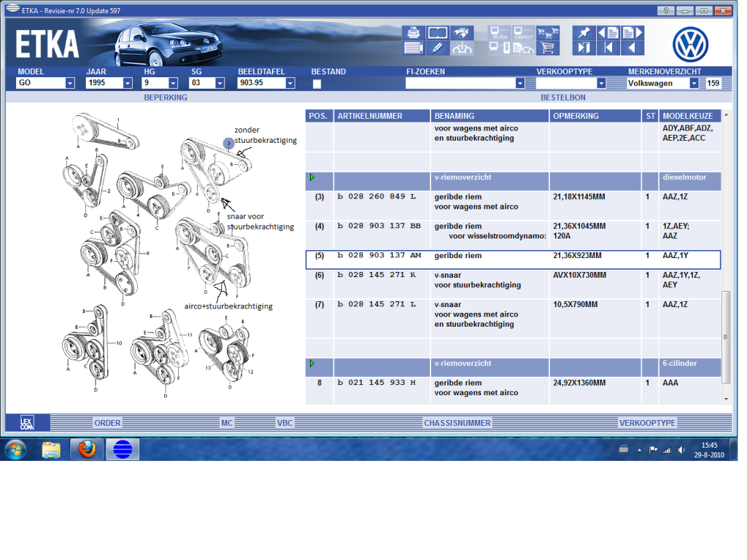Click the document with car icon
Image resolution: width=747 pixels, height=560 pixels.
[x=523, y=47]
